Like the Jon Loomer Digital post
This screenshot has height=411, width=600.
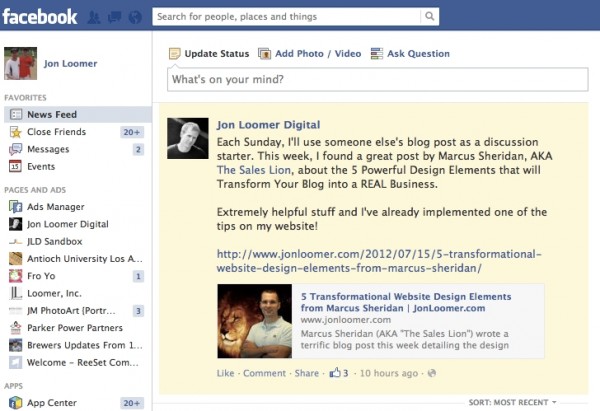[225, 373]
